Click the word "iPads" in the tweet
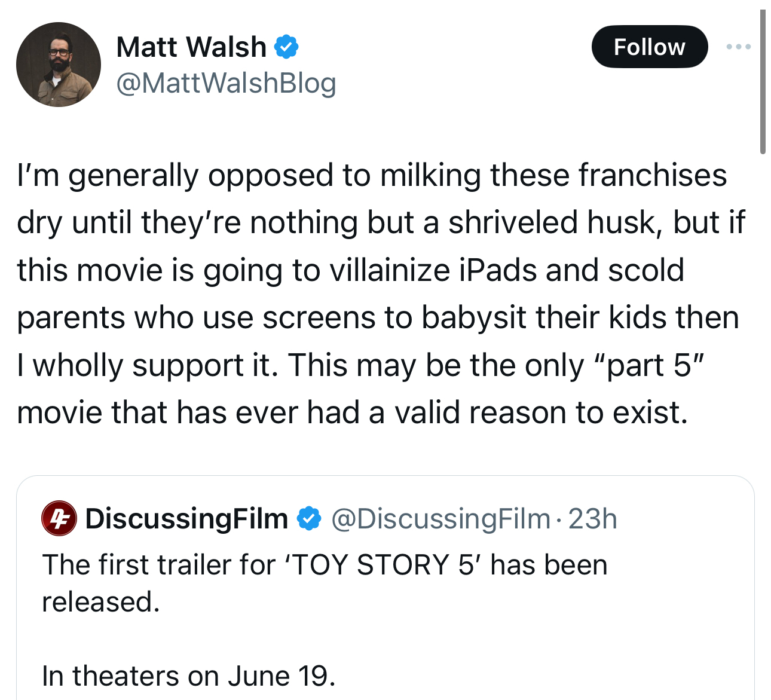 [x=498, y=270]
